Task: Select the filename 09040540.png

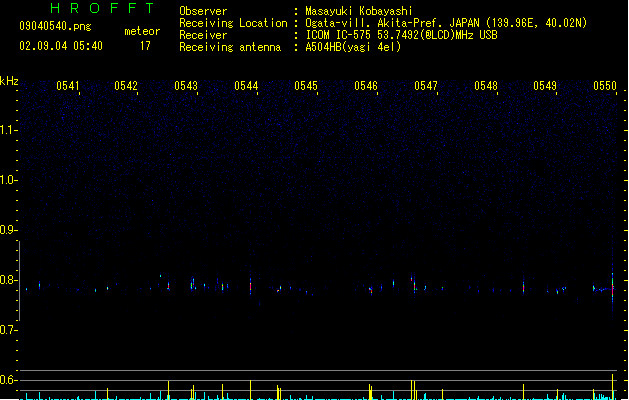Action: (55, 26)
